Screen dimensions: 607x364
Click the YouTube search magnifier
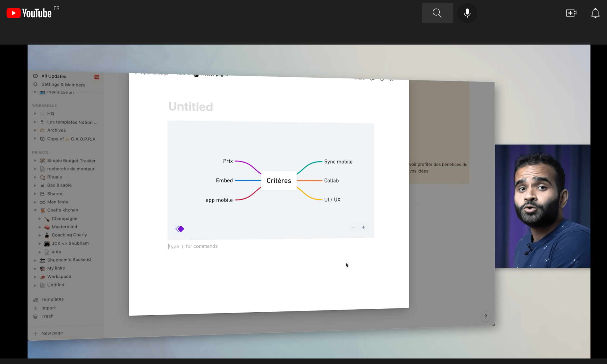click(x=437, y=13)
